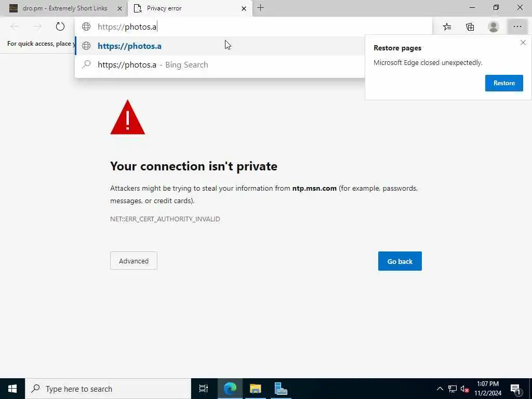Screen dimensions: 532x399
Task: Click the ntp.msn.com domain text
Action: 314,188
